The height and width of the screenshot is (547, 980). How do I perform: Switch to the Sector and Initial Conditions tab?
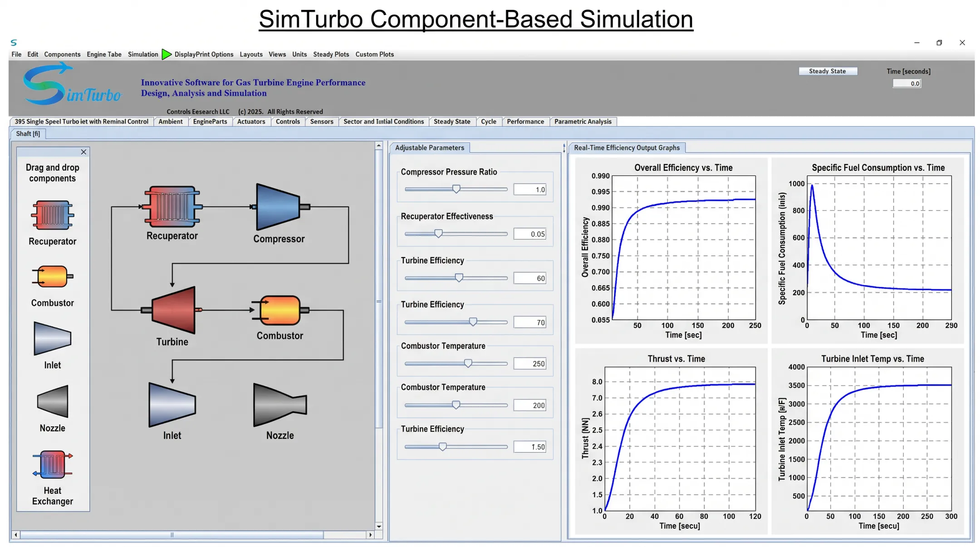click(x=383, y=122)
